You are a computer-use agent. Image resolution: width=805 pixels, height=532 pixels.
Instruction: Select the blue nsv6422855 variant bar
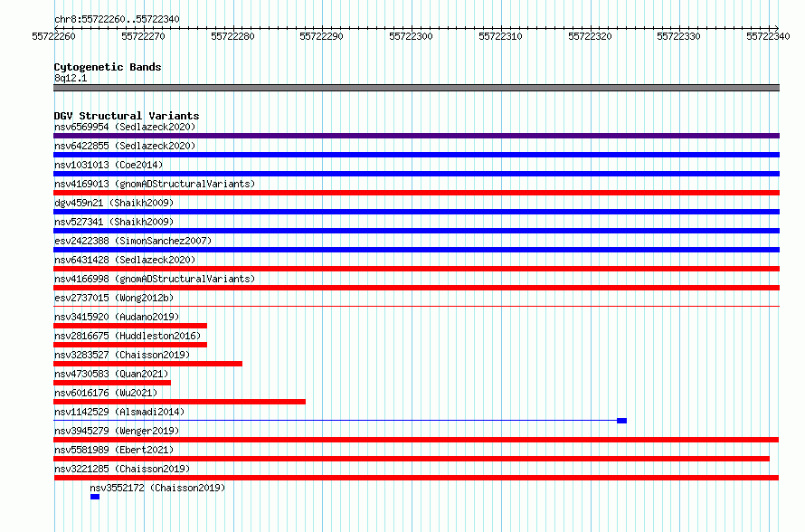(416, 155)
